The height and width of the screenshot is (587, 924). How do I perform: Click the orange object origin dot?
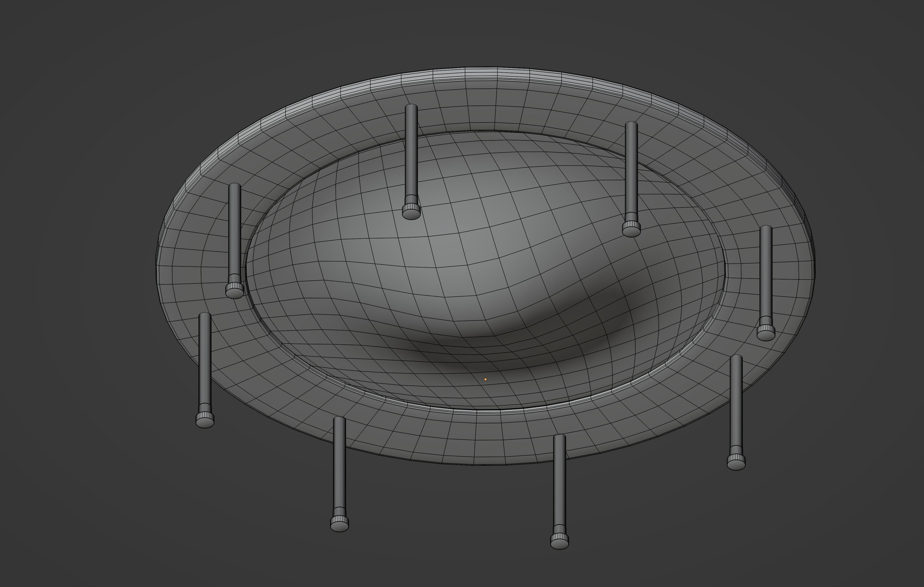click(485, 379)
